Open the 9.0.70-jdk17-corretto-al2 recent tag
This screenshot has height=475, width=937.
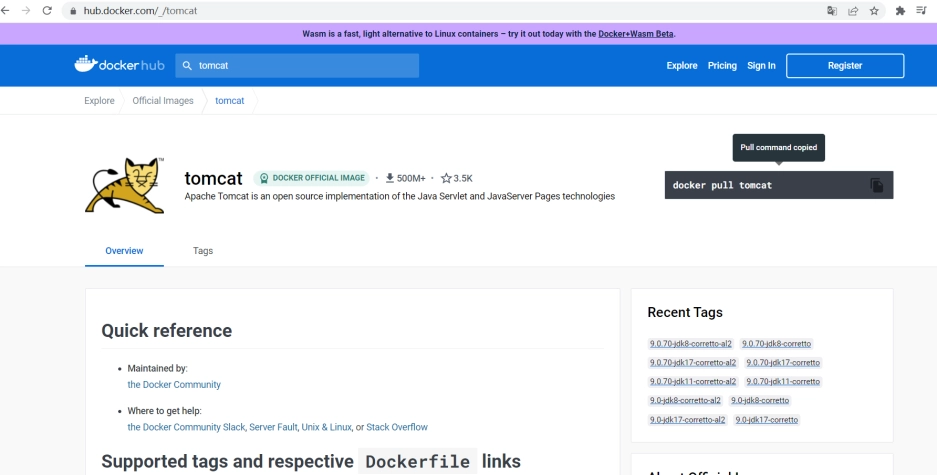(x=692, y=363)
